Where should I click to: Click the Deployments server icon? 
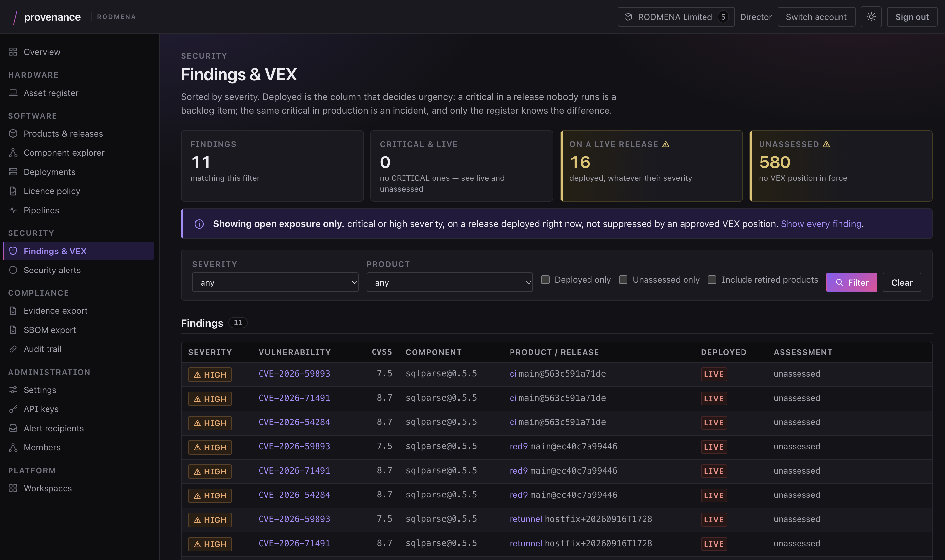(x=13, y=172)
